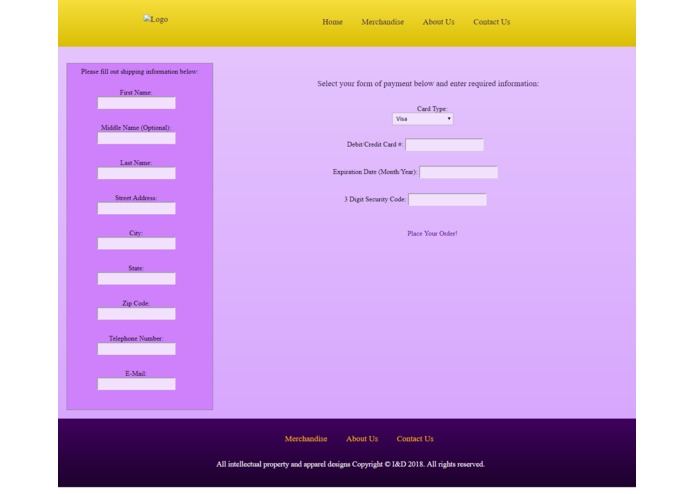The image size is (695, 494).
Task: Focus the E-Mail text box
Action: 137,384
